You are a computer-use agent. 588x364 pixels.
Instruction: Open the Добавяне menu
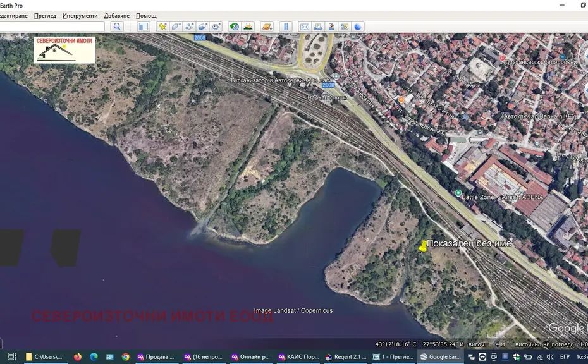117,15
